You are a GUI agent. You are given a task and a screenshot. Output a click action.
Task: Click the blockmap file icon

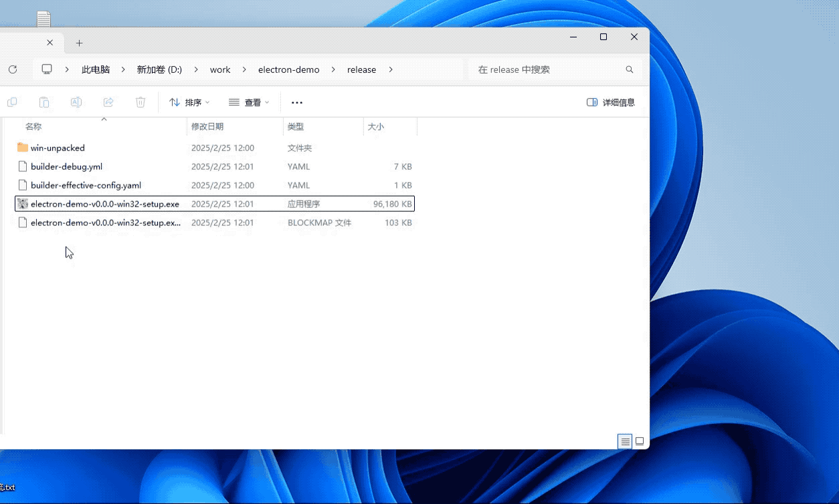coord(23,223)
